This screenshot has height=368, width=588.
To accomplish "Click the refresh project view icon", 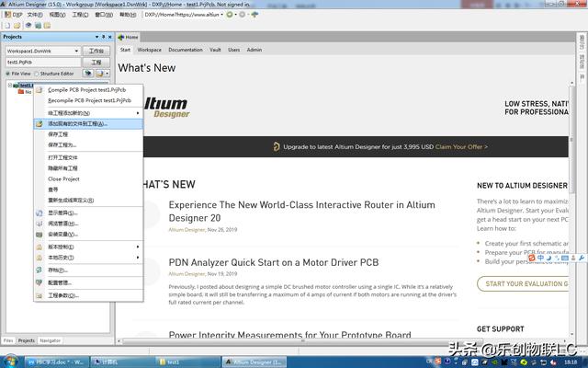I will click(x=88, y=74).
